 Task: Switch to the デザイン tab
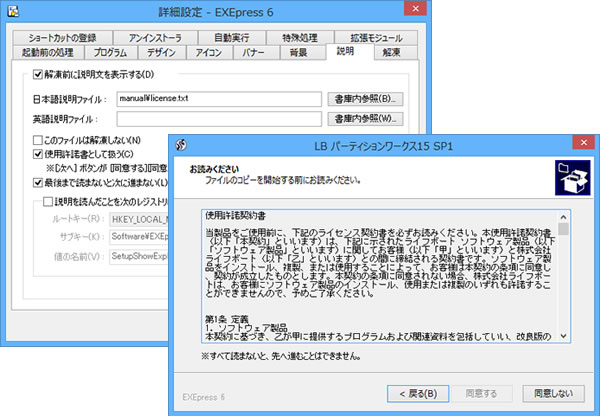click(x=161, y=52)
